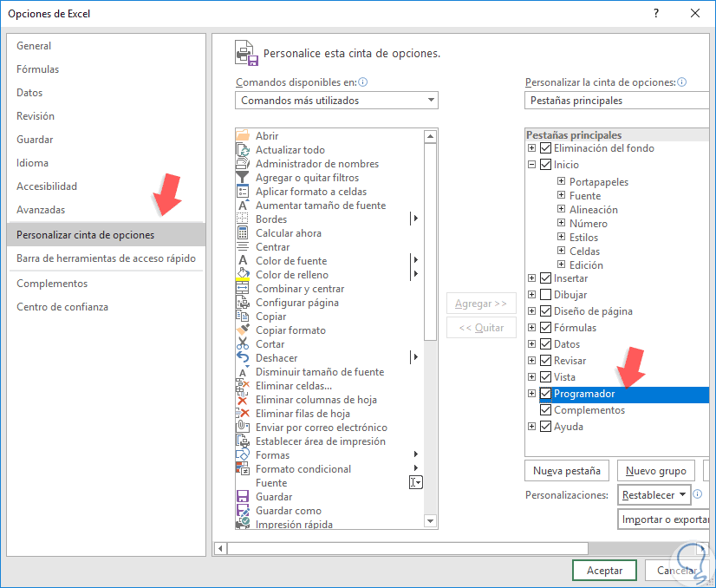This screenshot has height=588, width=716.
Task: Click the Guardar diskette icon
Action: point(243,496)
